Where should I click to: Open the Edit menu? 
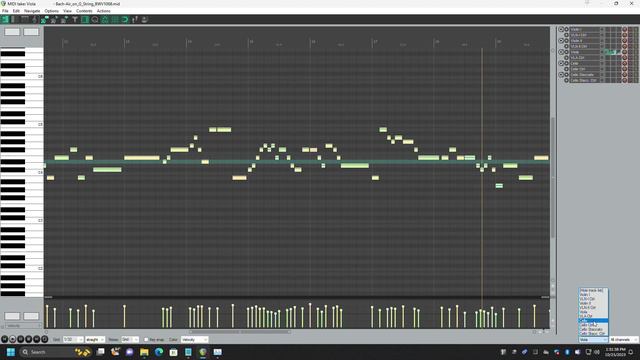(16, 11)
